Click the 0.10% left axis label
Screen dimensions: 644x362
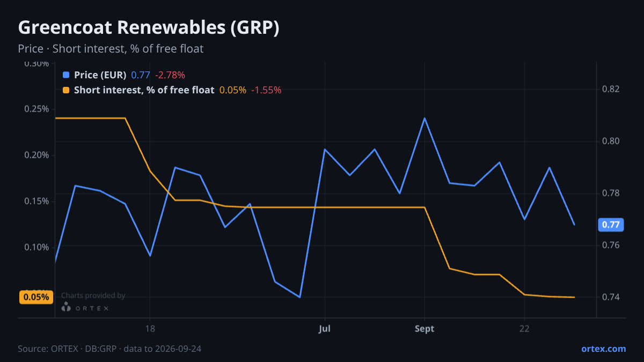[37, 247]
